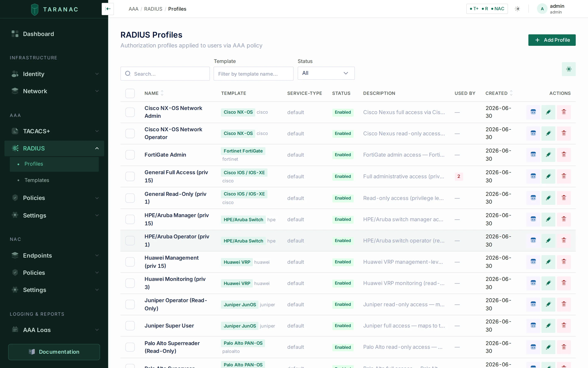This screenshot has height=368, width=588.
Task: Delete Juniper Operator (Read-Only) profile
Action: coord(564,304)
